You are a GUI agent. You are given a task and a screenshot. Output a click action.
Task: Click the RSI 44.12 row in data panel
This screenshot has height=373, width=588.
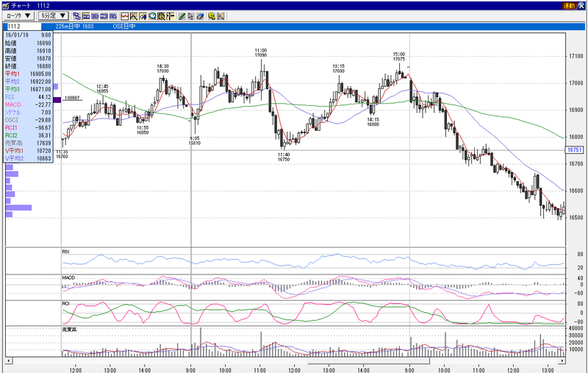(x=28, y=97)
